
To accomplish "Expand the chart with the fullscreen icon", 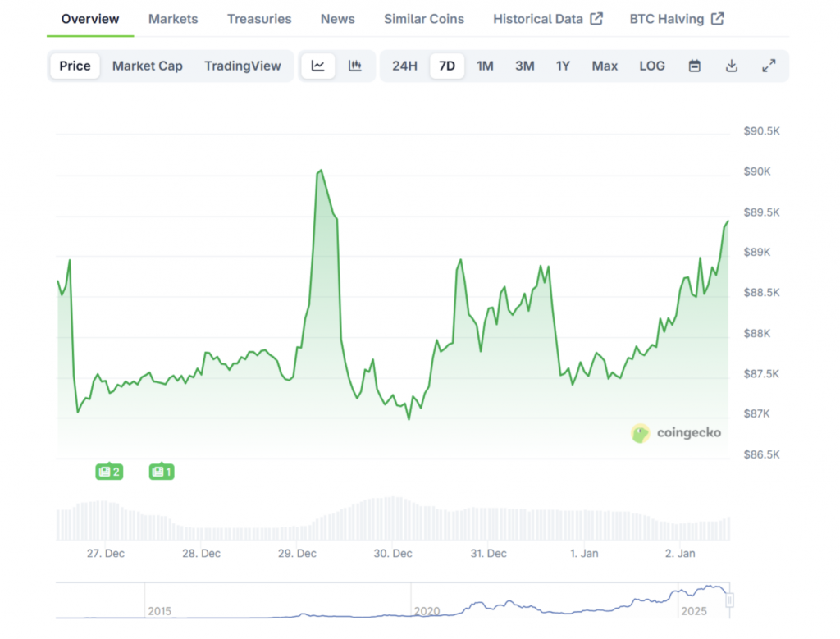I will point(769,66).
